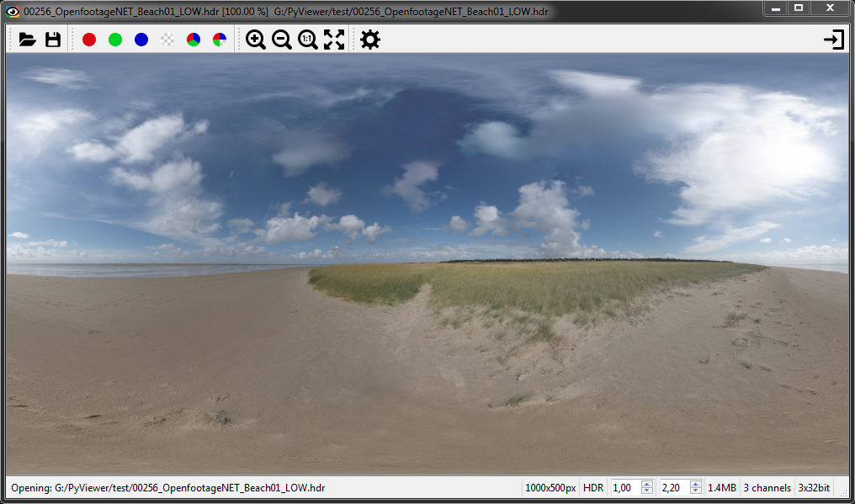Image resolution: width=855 pixels, height=504 pixels.
Task: Show RGBA channels with the alpha quadrant icon
Action: point(220,40)
